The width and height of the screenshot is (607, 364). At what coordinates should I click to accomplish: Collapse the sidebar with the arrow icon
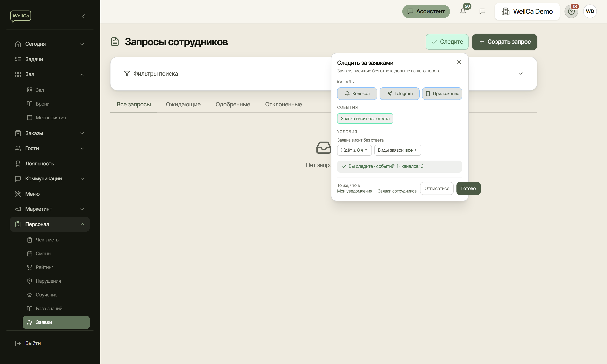[83, 16]
